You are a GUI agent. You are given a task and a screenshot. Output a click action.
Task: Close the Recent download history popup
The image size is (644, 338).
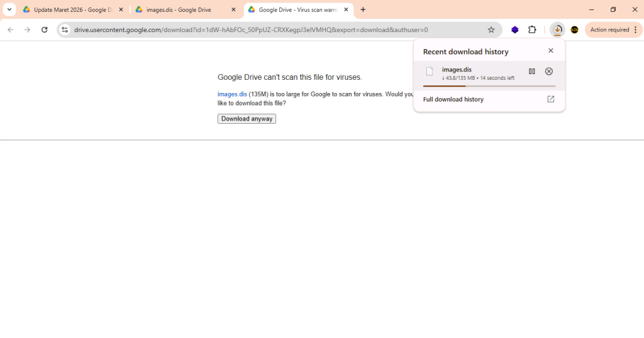pos(551,51)
